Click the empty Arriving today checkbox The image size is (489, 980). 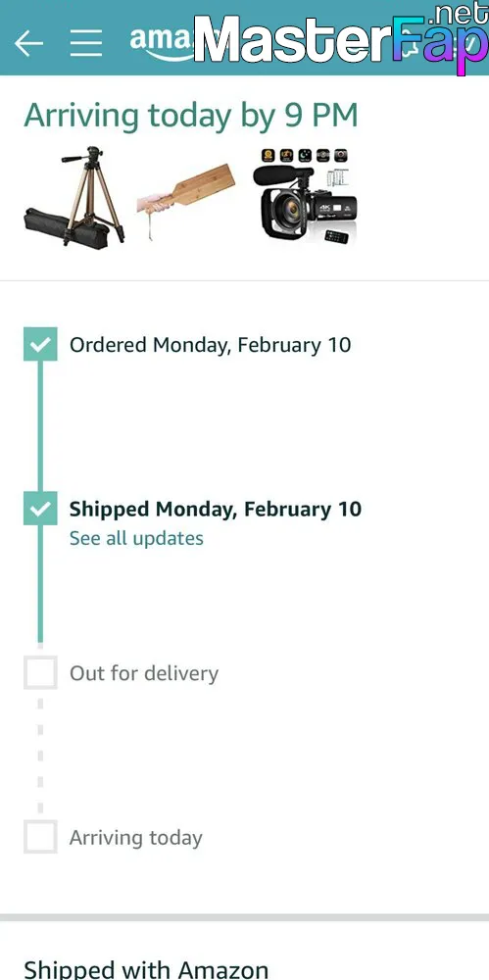pos(40,837)
